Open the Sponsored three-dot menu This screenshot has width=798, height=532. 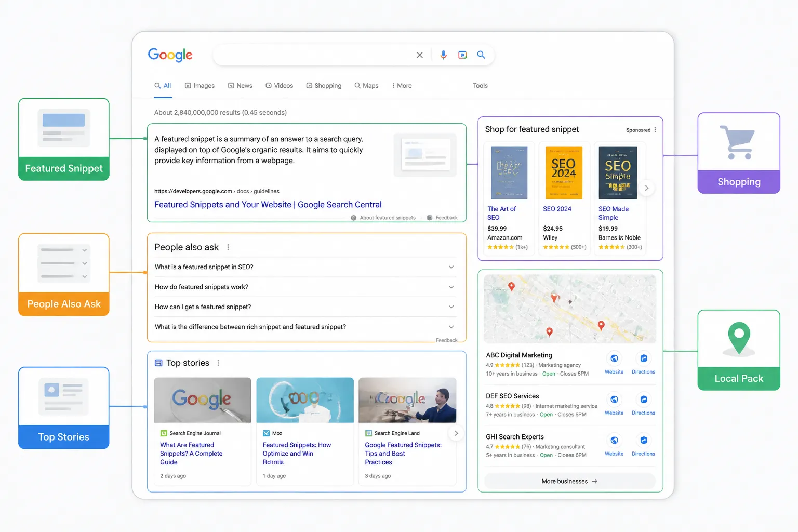point(655,130)
